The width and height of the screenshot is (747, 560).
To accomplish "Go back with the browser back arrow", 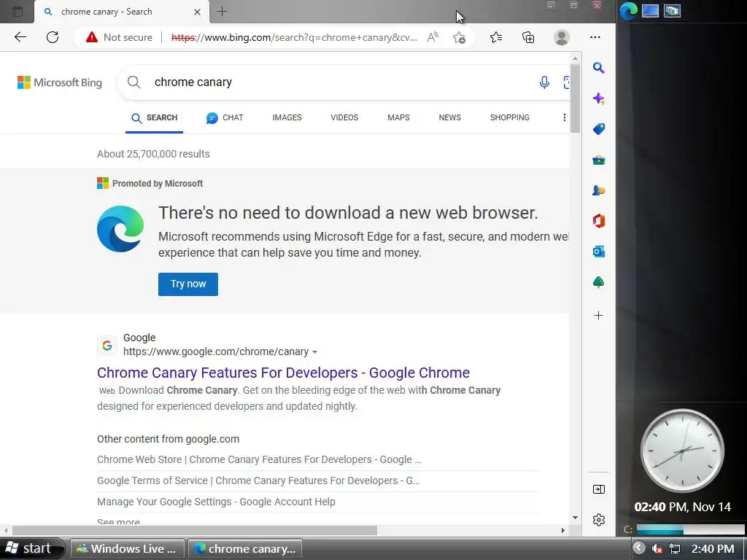I will click(20, 37).
